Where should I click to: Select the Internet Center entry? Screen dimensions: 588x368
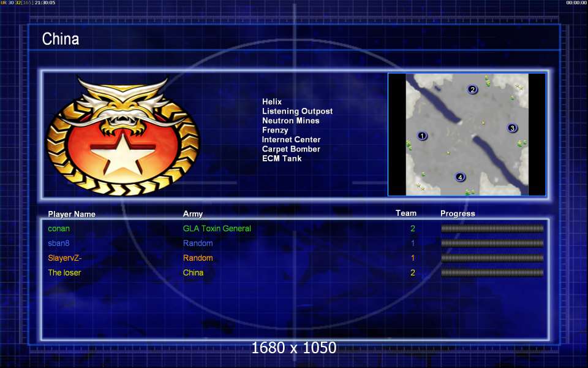coord(291,139)
